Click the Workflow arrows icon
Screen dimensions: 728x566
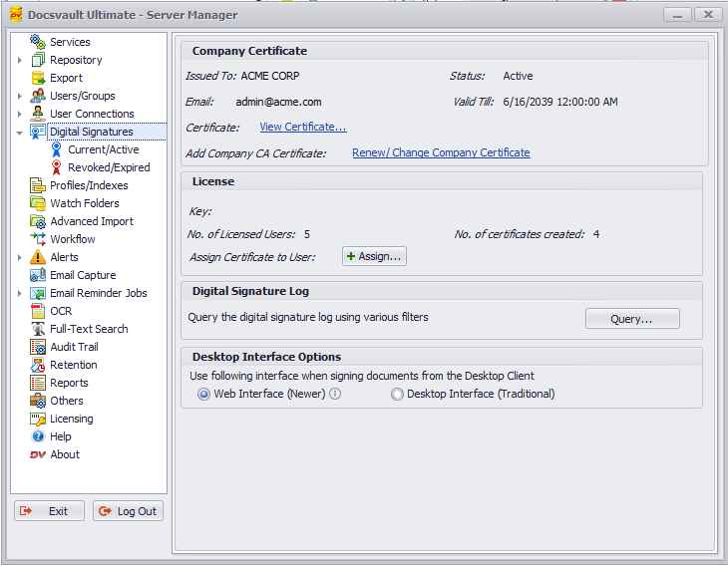pos(38,239)
